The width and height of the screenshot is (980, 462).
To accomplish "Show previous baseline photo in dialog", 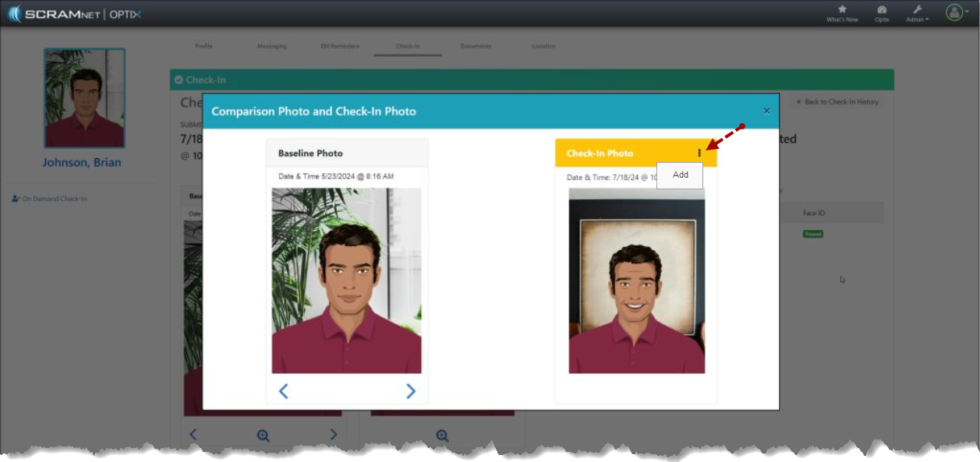I will pyautogui.click(x=284, y=391).
